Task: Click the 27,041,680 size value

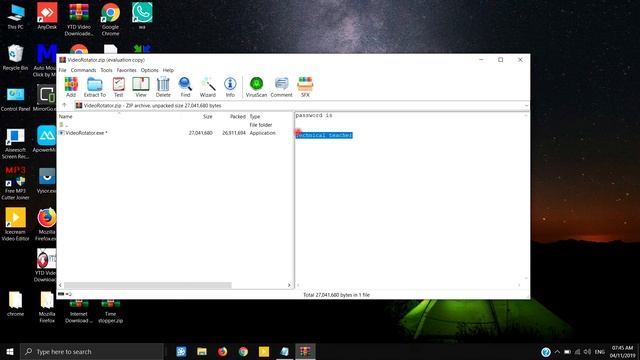Action: click(x=200, y=133)
